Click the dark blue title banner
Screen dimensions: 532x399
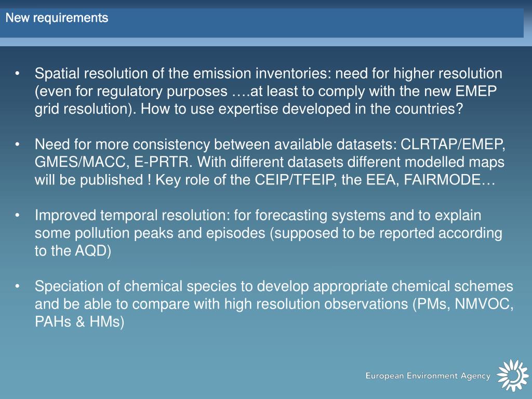262,23
